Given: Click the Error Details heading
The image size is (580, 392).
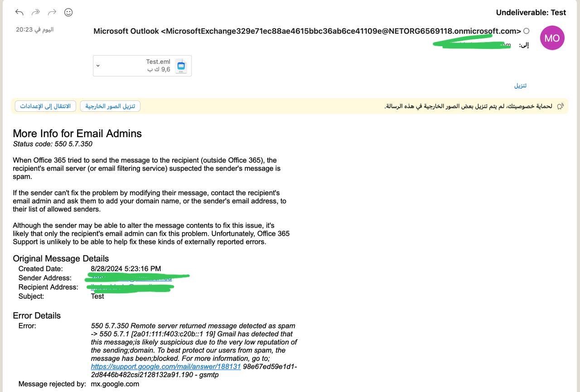Looking at the screenshot, I should 37,316.
